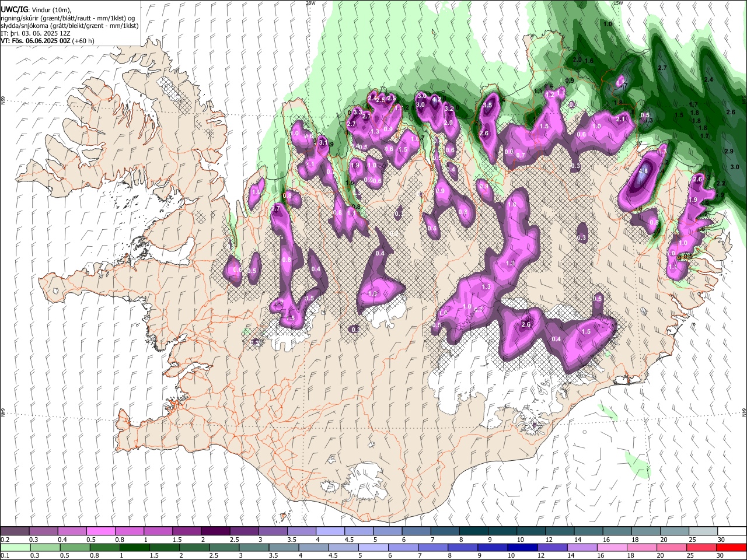Click the '0.1' label in the bottom legend row
Image resolution: width=747 pixels, height=560 pixels.
pyautogui.click(x=5, y=555)
